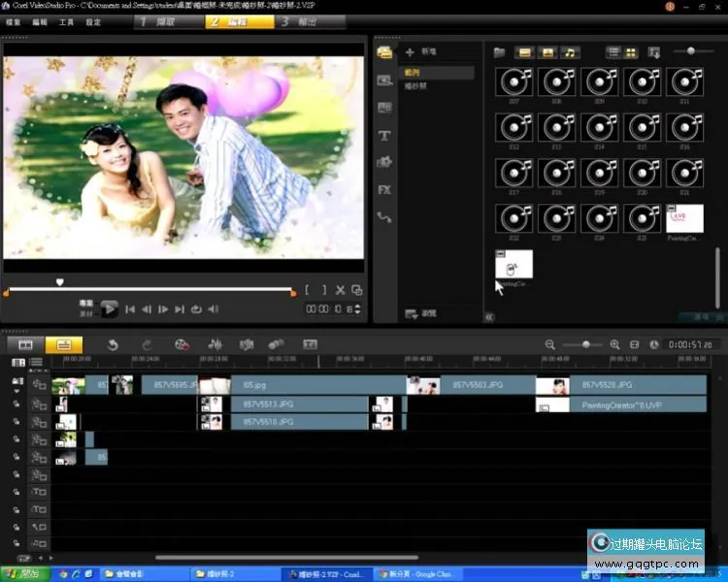Click the thumbnail size slider in library
Image resolution: width=728 pixels, height=582 pixels.
pyautogui.click(x=690, y=50)
